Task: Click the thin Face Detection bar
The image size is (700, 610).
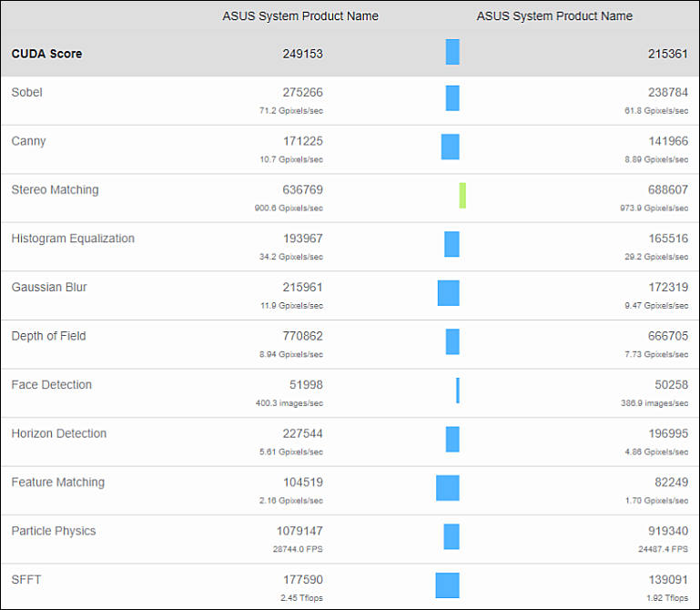Action: pos(458,391)
